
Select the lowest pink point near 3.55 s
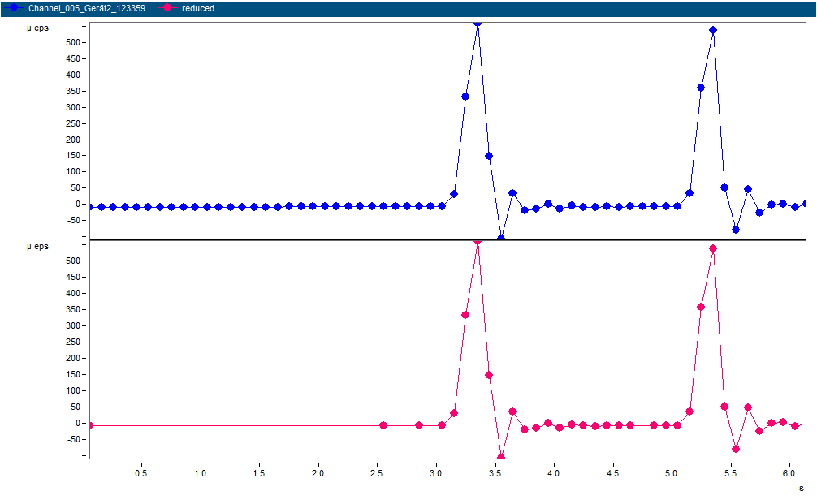(x=501, y=457)
